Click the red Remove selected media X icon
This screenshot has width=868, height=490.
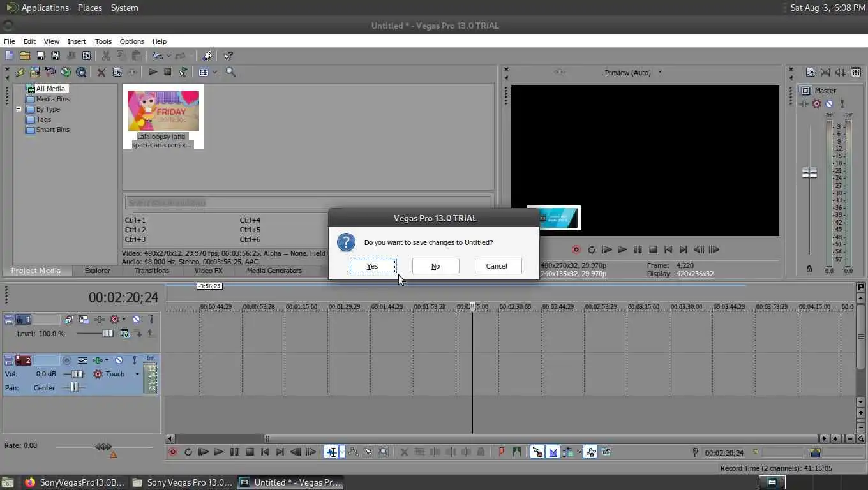click(101, 72)
